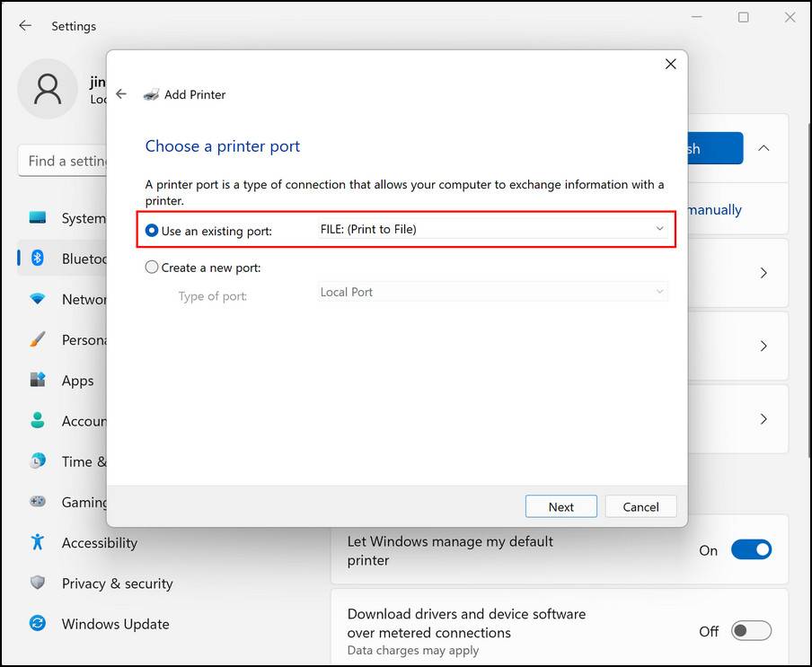Select the Accounts icon in sidebar
Viewport: 812px width, 667px height.
(x=37, y=421)
